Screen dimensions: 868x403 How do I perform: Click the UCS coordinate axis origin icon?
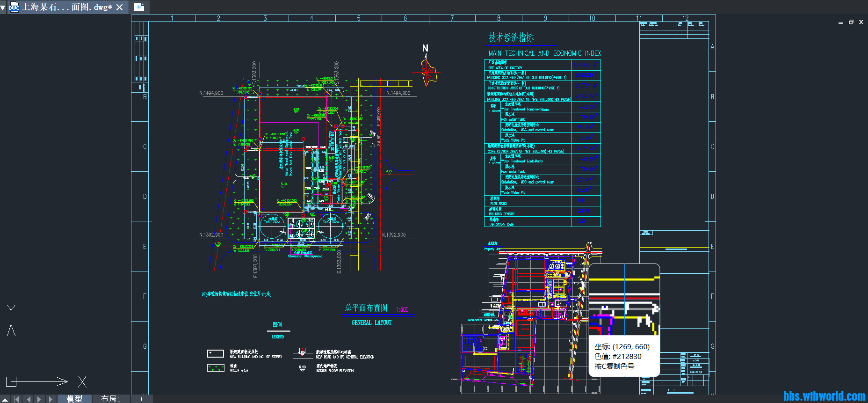11,381
